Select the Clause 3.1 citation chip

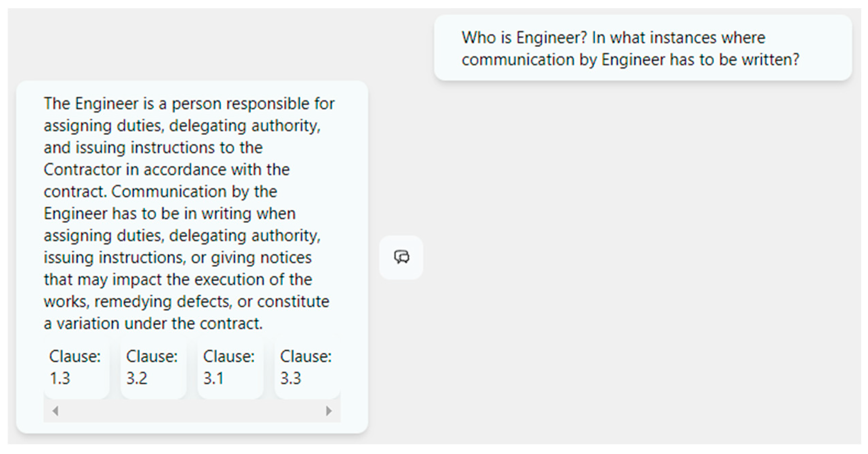click(230, 367)
